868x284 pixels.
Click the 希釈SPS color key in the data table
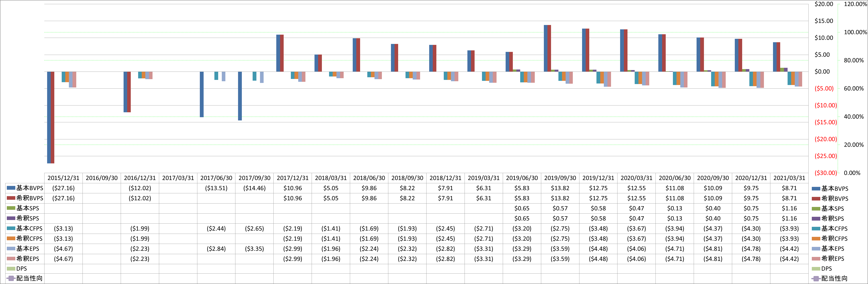coord(11,218)
